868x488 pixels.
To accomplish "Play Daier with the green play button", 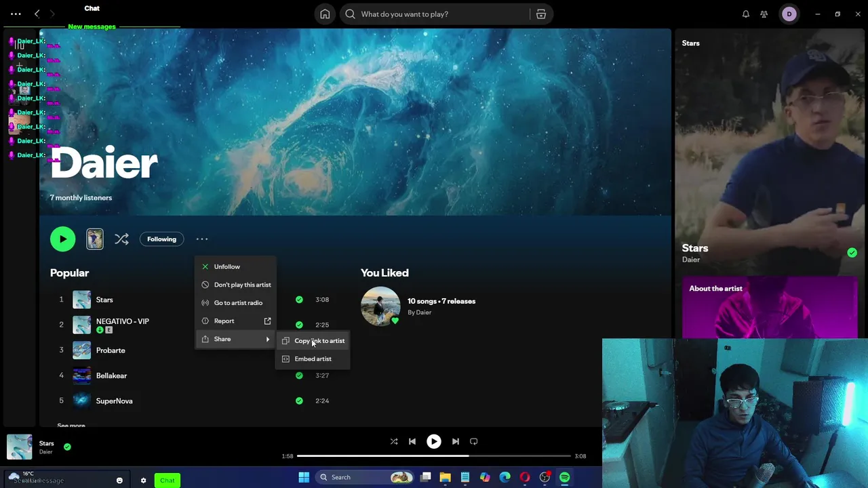I will point(63,239).
